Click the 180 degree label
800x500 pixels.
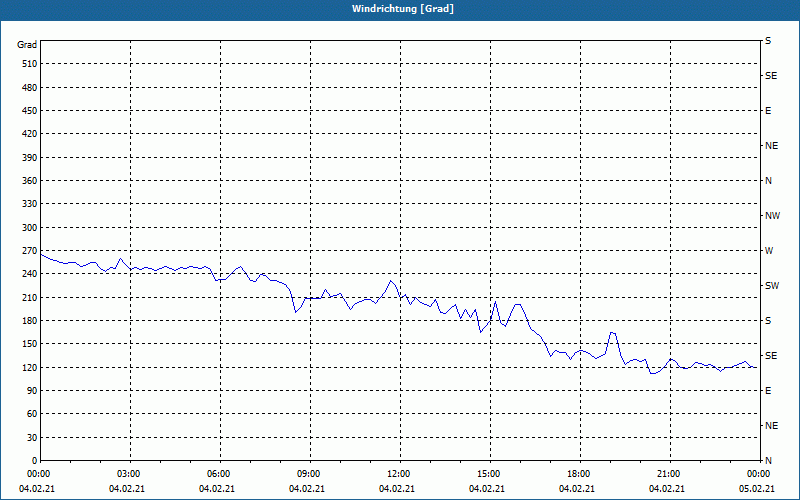click(30, 320)
